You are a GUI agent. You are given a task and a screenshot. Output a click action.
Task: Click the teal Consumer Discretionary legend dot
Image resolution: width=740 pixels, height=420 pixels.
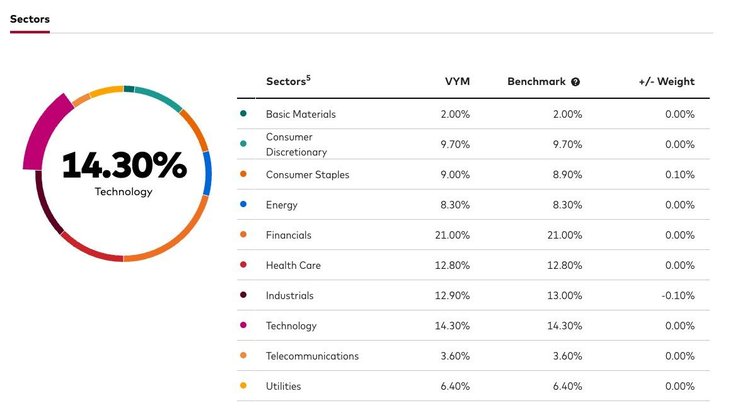coord(243,144)
